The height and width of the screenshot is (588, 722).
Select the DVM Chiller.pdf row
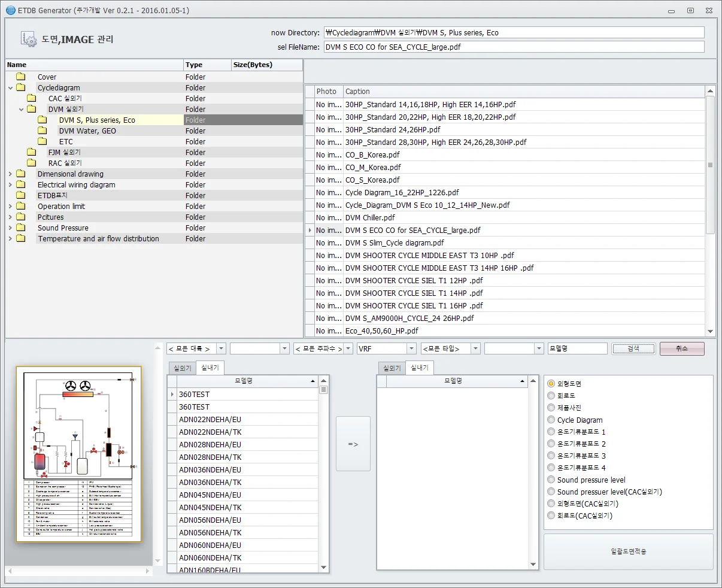(505, 217)
